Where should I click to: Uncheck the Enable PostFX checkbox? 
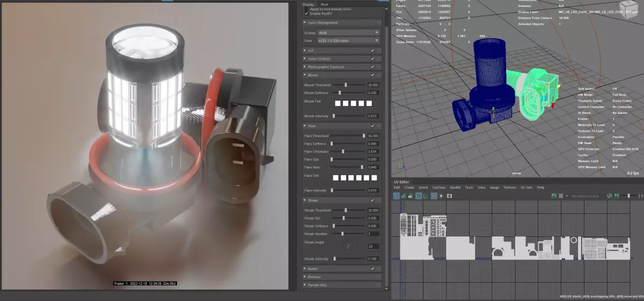[306, 12]
